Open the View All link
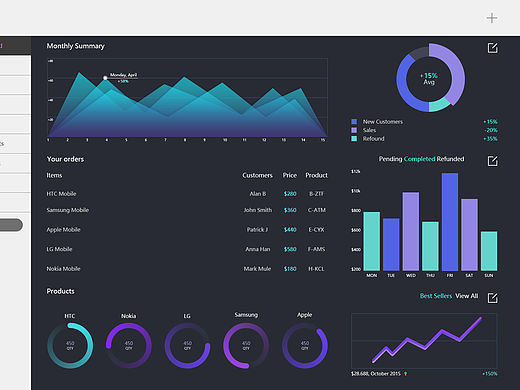Viewport: 520px width, 390px height. pos(467,296)
